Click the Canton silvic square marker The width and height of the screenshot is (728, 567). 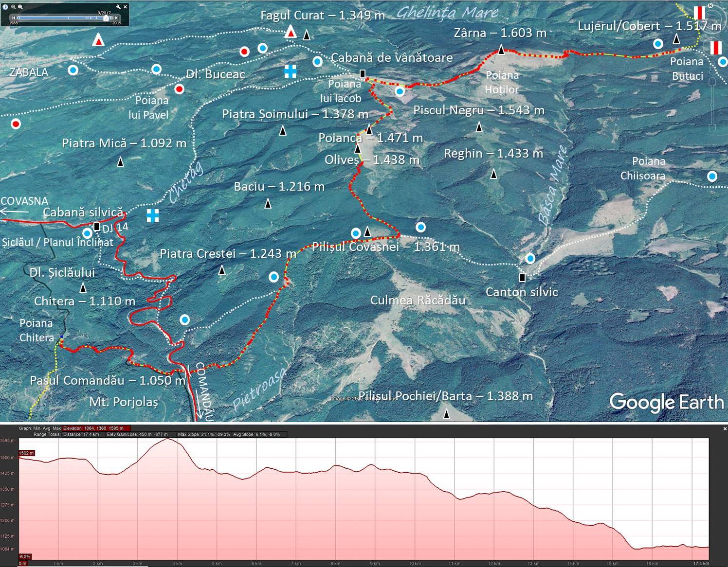pos(522,278)
